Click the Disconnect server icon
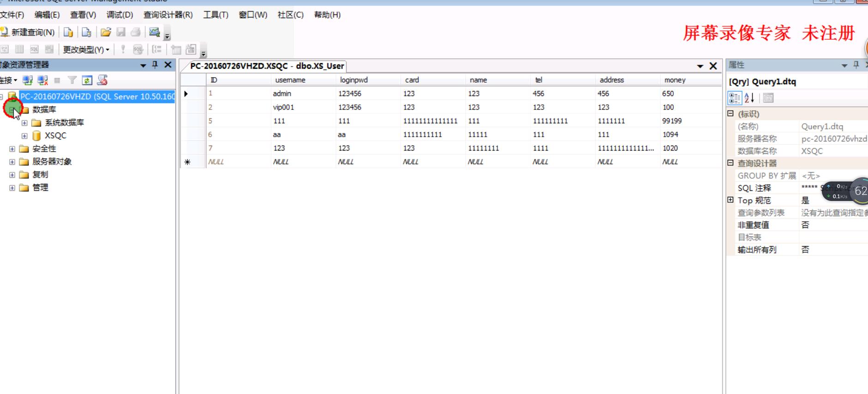Viewport: 868px width, 394px height. pos(43,80)
